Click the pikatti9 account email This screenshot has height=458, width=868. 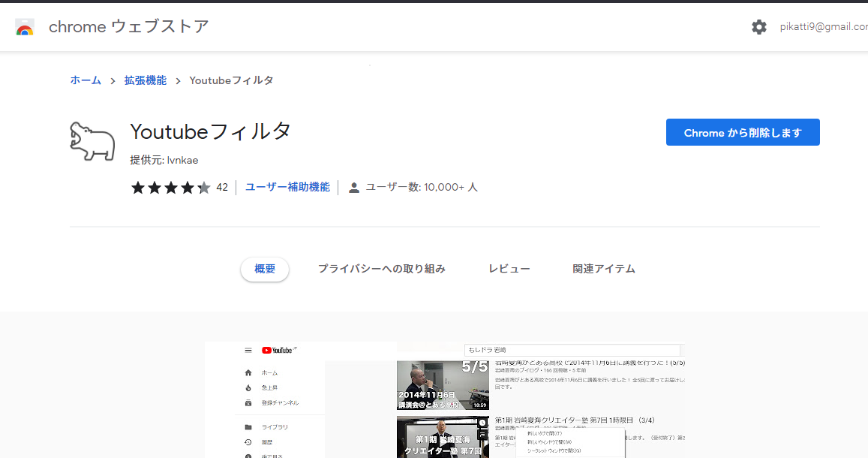point(824,26)
